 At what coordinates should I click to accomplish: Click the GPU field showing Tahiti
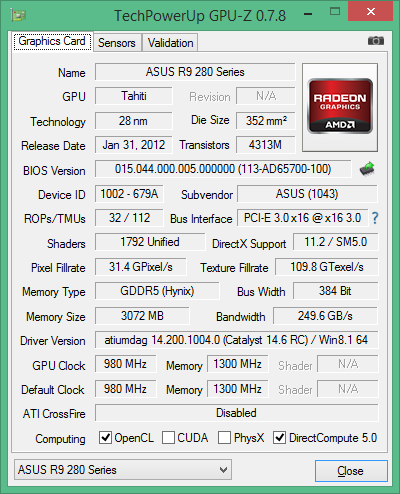pyautogui.click(x=134, y=96)
